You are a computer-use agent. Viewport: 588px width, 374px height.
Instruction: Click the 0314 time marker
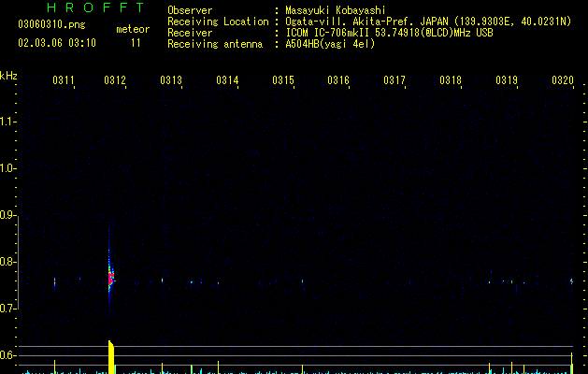tap(227, 79)
